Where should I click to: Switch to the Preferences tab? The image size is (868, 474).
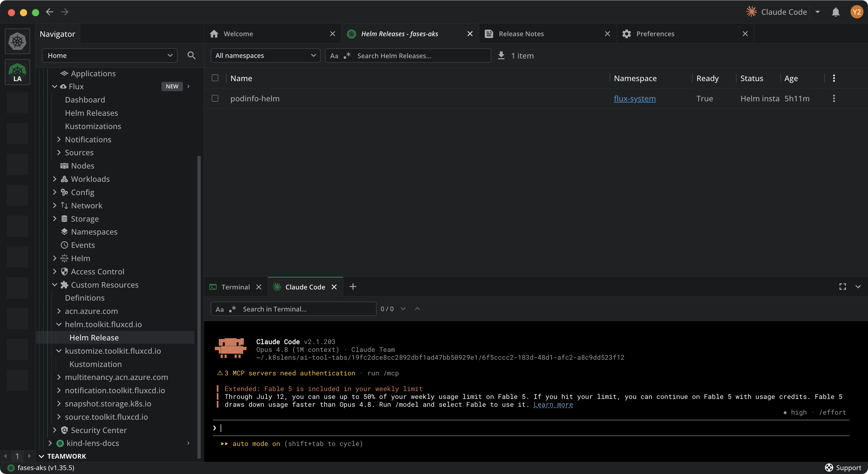click(x=685, y=34)
